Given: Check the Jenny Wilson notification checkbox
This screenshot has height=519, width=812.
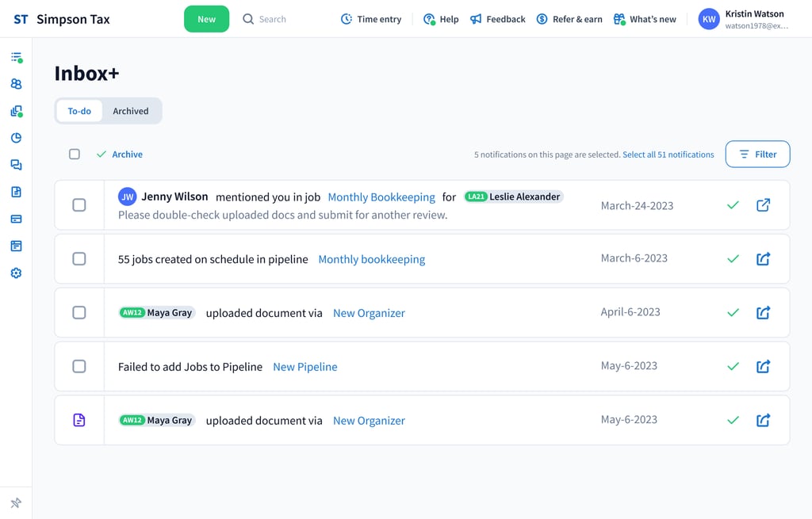Looking at the screenshot, I should (x=79, y=205).
